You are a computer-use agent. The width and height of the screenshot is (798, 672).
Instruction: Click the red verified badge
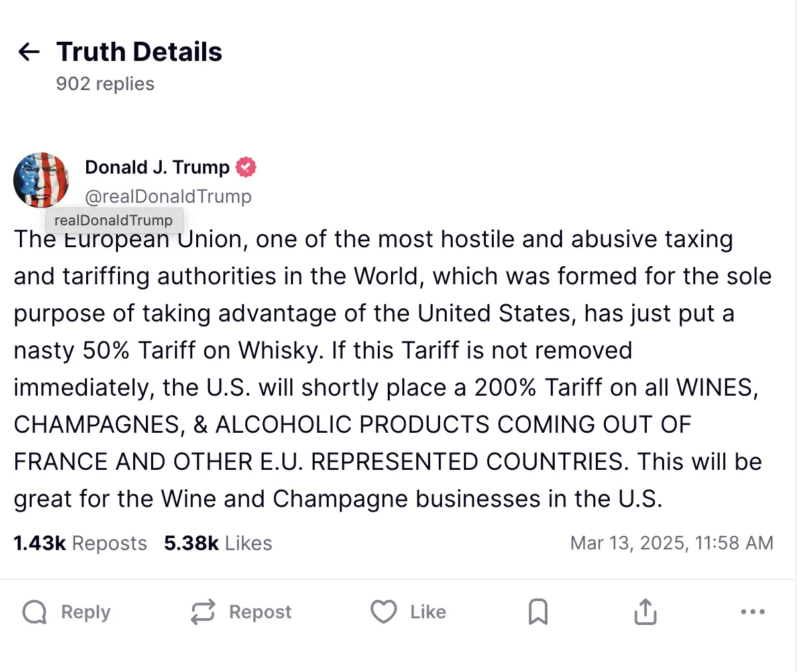pyautogui.click(x=246, y=168)
